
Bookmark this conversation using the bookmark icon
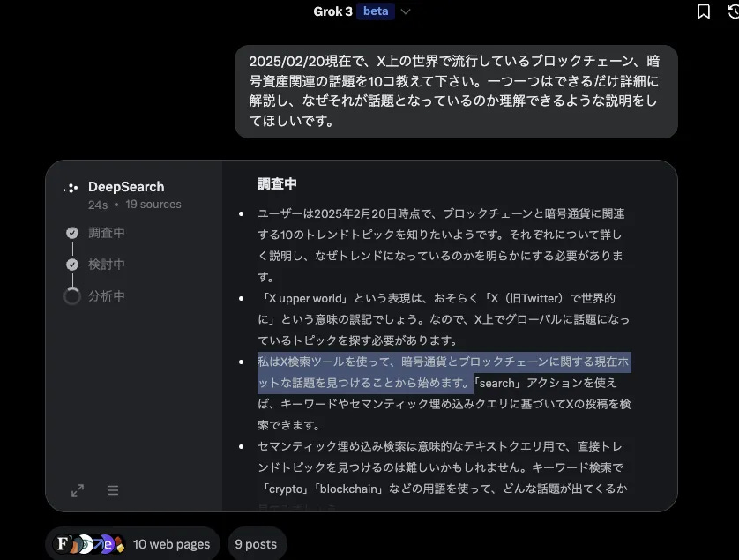[x=703, y=11]
